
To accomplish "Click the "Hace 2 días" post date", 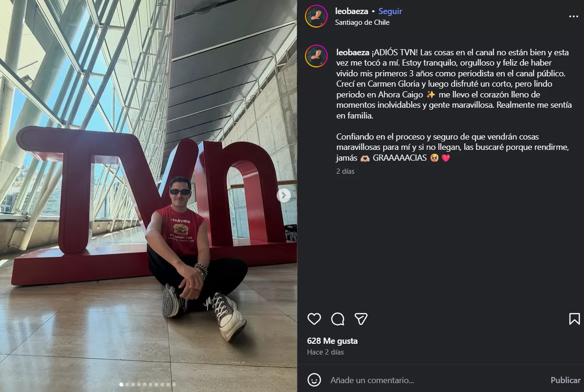I will (325, 352).
